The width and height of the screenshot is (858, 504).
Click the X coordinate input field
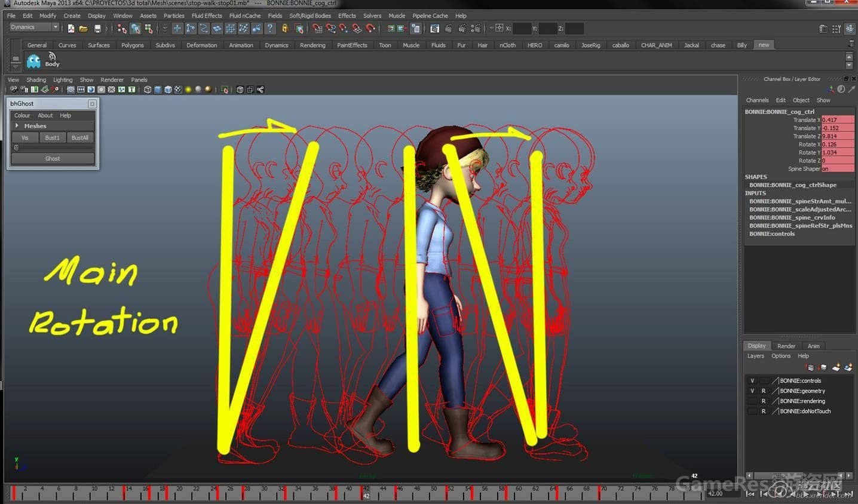(x=522, y=28)
